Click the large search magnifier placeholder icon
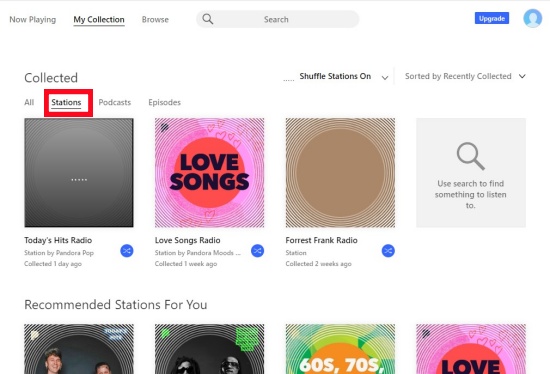Viewport: 550px width, 374px height. (470, 156)
